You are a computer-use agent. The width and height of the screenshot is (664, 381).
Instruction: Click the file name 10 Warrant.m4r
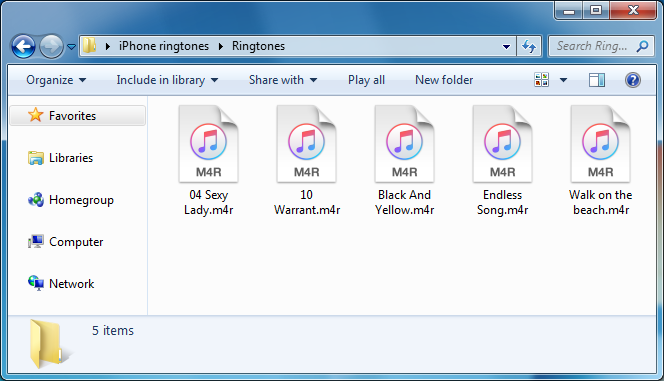[x=307, y=202]
